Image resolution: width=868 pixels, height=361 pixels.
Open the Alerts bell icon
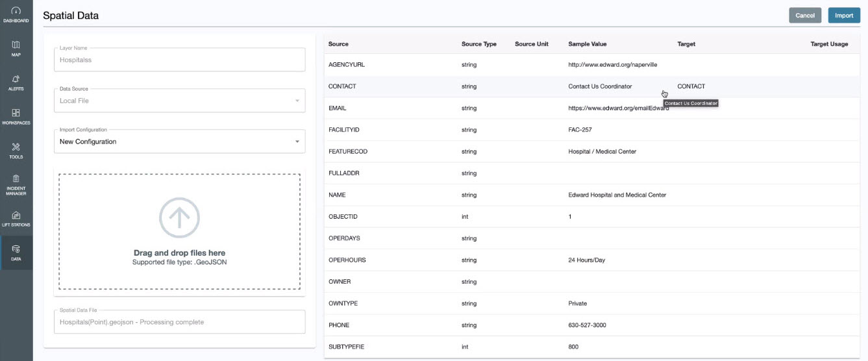pyautogui.click(x=16, y=79)
